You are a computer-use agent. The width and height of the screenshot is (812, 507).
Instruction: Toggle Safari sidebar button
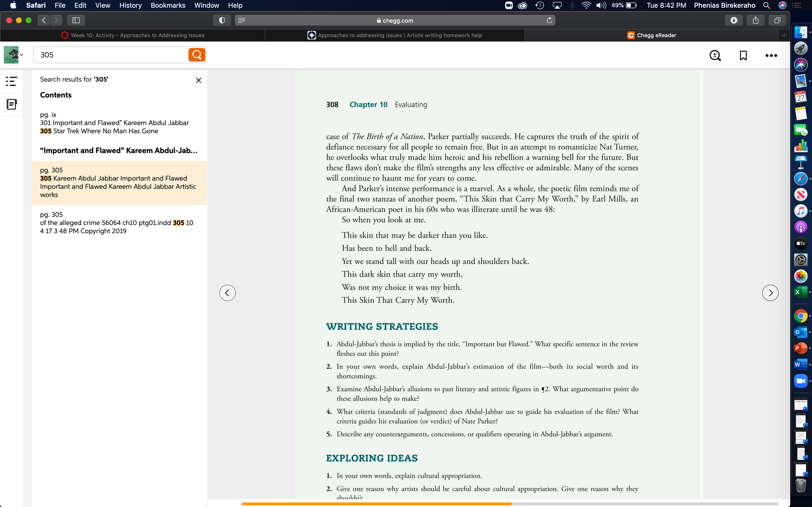pos(76,21)
